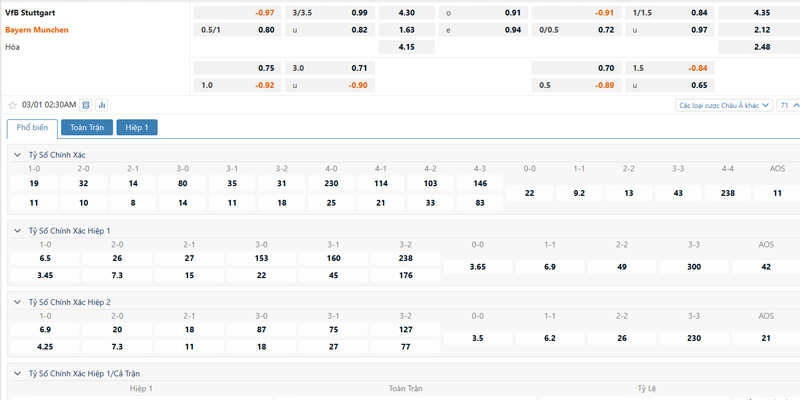The image size is (800, 400).
Task: Pick the 0/0.5 first-half handicap odds 0.72
Action: pos(577,30)
